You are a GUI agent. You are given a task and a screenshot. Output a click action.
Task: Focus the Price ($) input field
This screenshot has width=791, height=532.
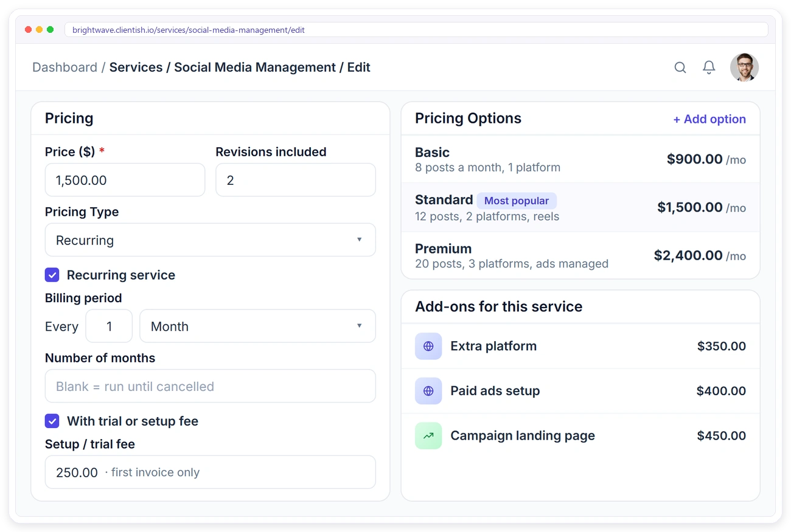(125, 180)
